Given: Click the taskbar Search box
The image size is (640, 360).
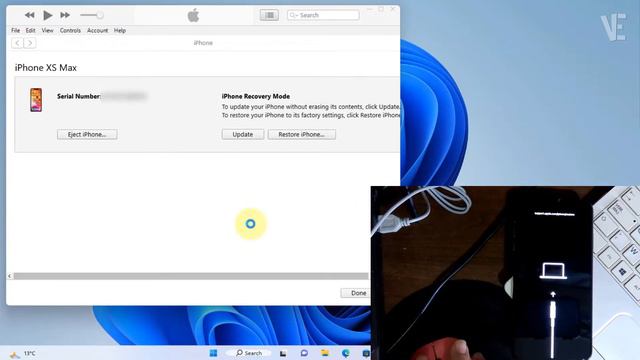Looking at the screenshot, I should coord(249,353).
